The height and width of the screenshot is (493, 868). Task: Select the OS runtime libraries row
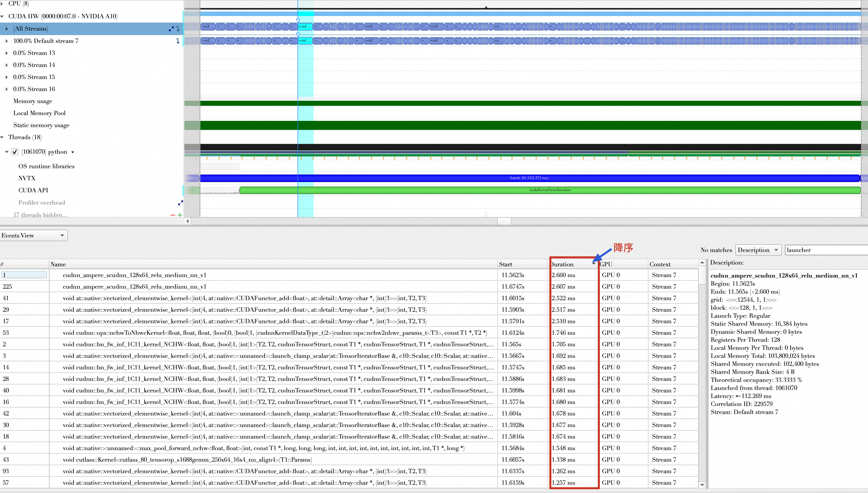click(46, 166)
